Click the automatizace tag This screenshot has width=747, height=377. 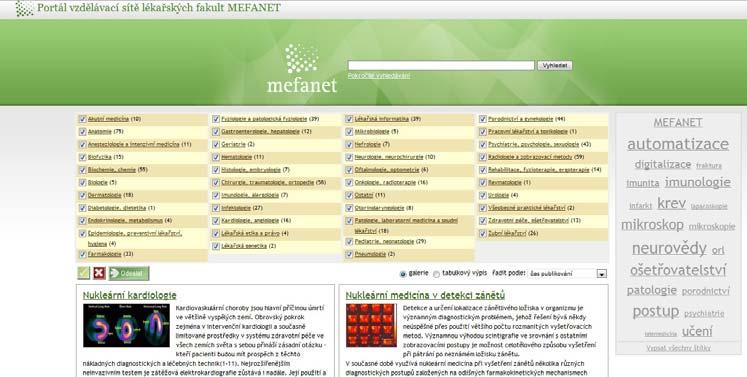click(x=678, y=144)
